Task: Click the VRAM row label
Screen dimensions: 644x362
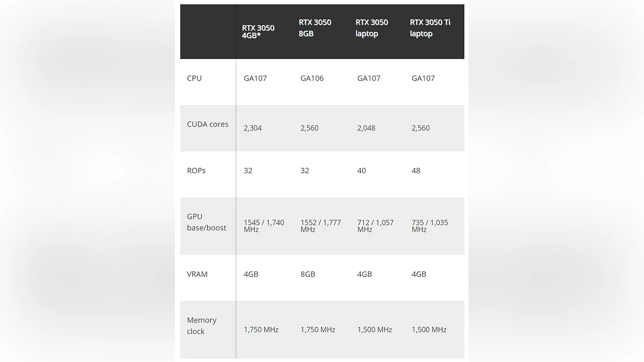Action: tap(197, 274)
